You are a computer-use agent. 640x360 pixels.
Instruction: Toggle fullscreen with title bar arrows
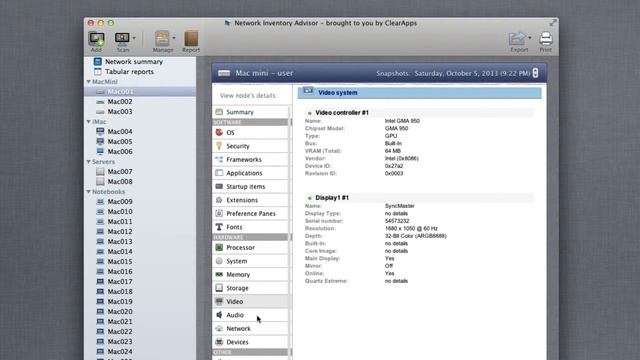pos(553,23)
